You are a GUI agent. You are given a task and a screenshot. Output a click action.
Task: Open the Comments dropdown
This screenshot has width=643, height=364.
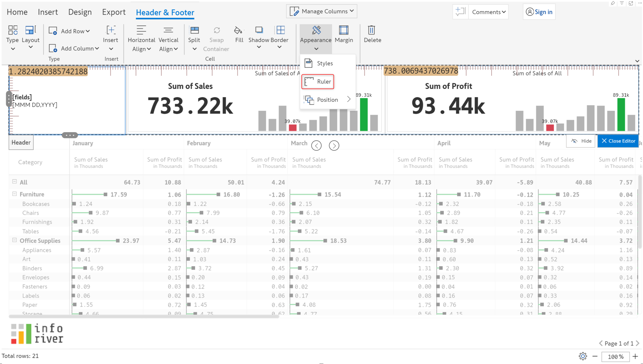[489, 12]
